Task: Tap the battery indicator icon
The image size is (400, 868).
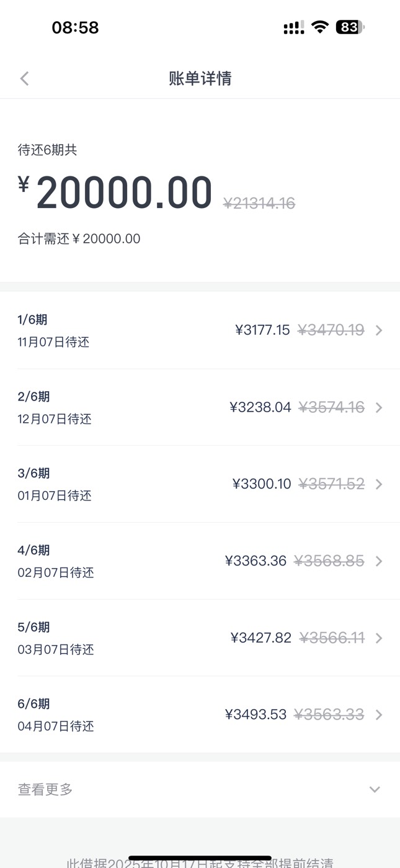Action: point(350,27)
